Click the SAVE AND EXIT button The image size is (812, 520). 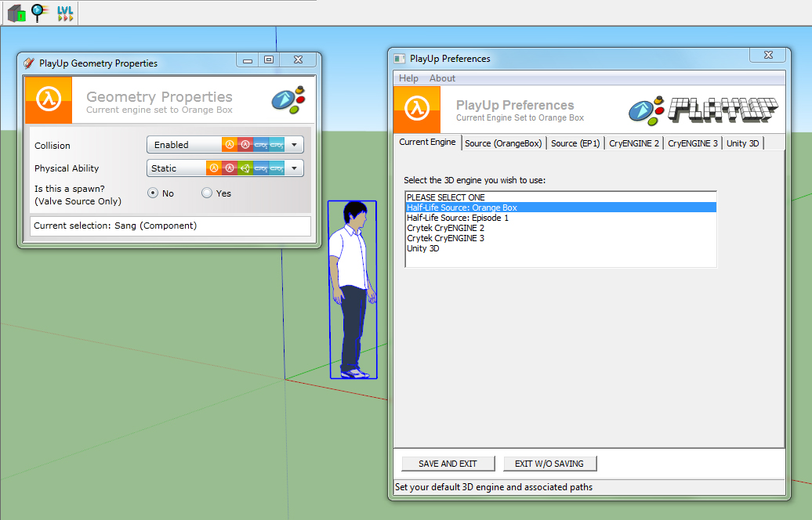[x=448, y=464]
